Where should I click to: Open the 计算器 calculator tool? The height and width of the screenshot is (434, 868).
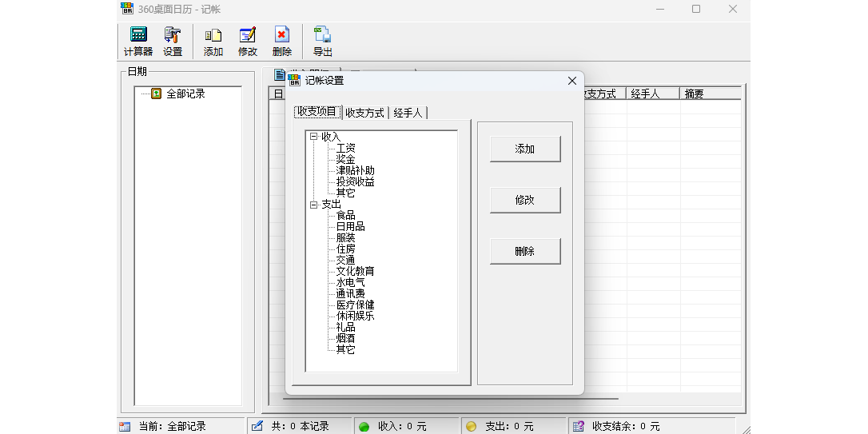tap(137, 42)
